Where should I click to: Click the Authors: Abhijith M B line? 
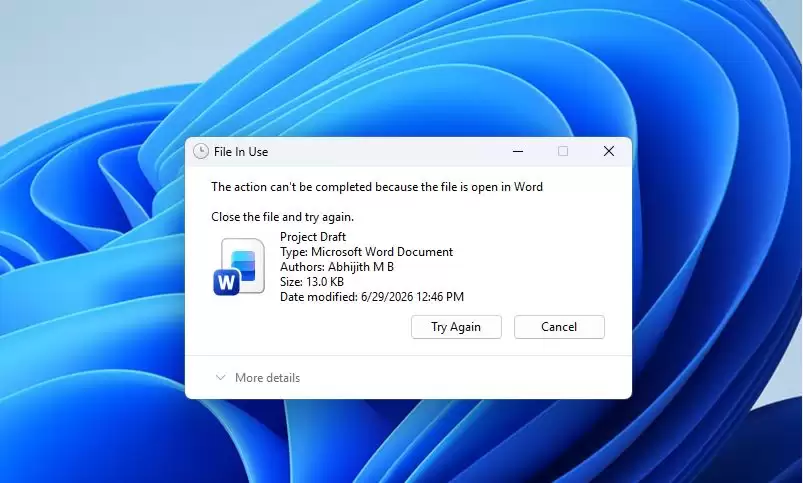tap(336, 267)
